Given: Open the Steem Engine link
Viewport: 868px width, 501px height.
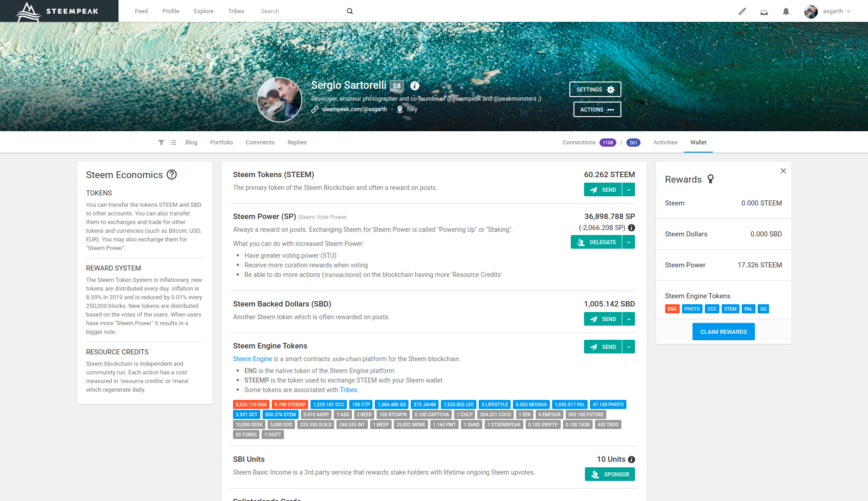Looking at the screenshot, I should click(x=253, y=359).
